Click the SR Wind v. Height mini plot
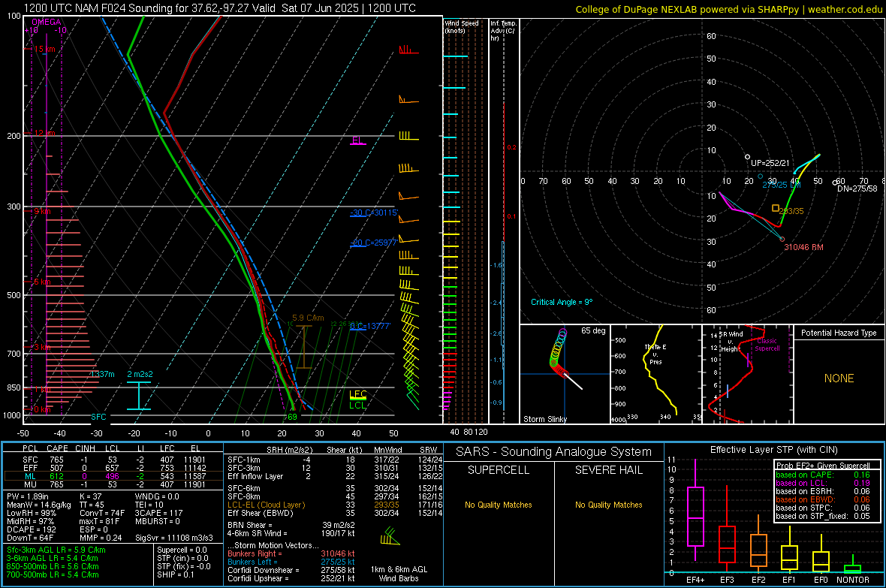886x588 pixels. coord(747,374)
